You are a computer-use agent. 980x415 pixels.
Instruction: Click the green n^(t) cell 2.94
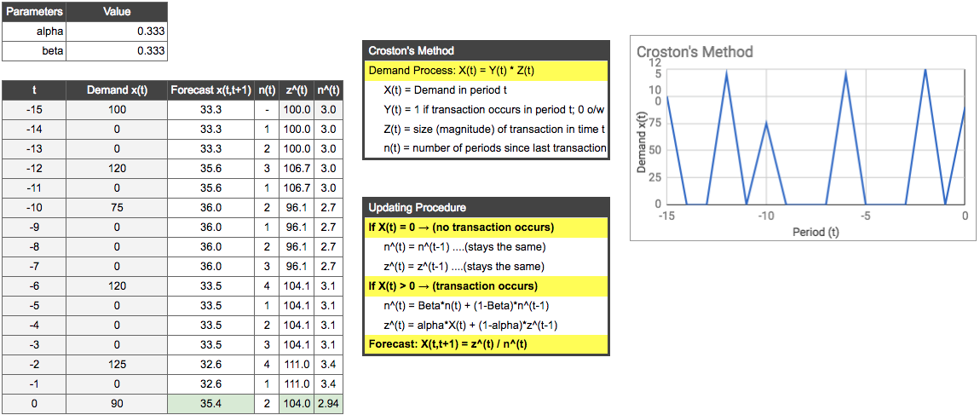coord(328,404)
